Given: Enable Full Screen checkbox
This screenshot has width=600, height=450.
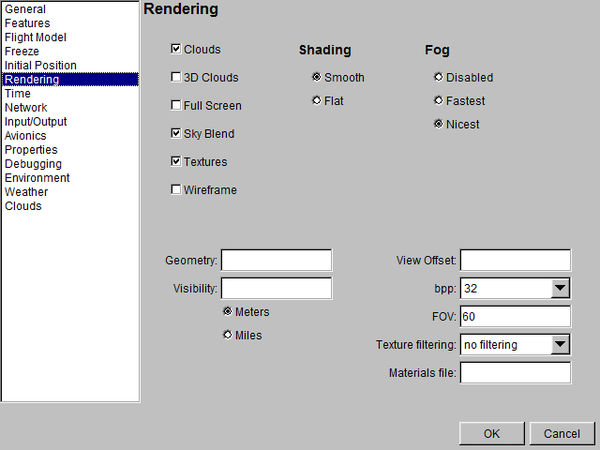Looking at the screenshot, I should 176,105.
